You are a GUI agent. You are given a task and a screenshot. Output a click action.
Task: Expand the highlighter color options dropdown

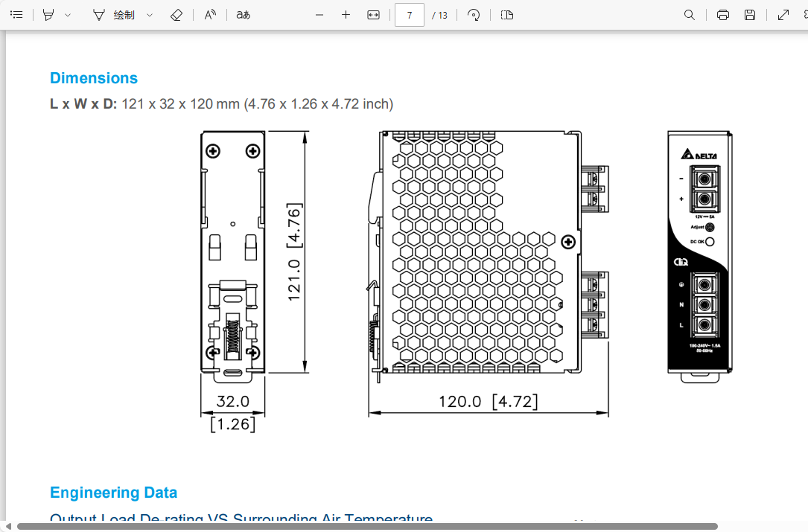click(68, 15)
